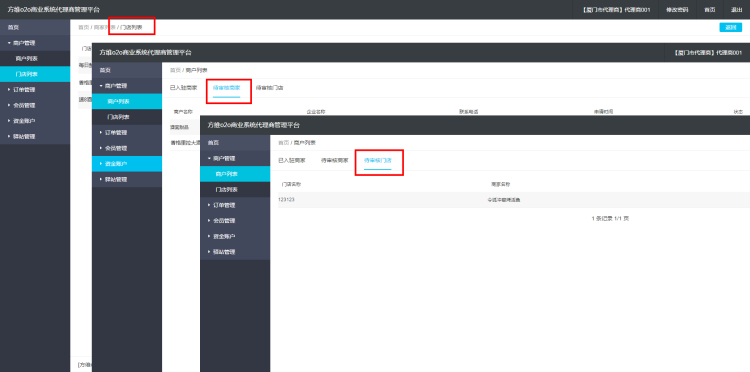Image resolution: width=750 pixels, height=372 pixels.
Task: Switch to 待审核门店 tab in middle window
Action: pyautogui.click(x=269, y=88)
